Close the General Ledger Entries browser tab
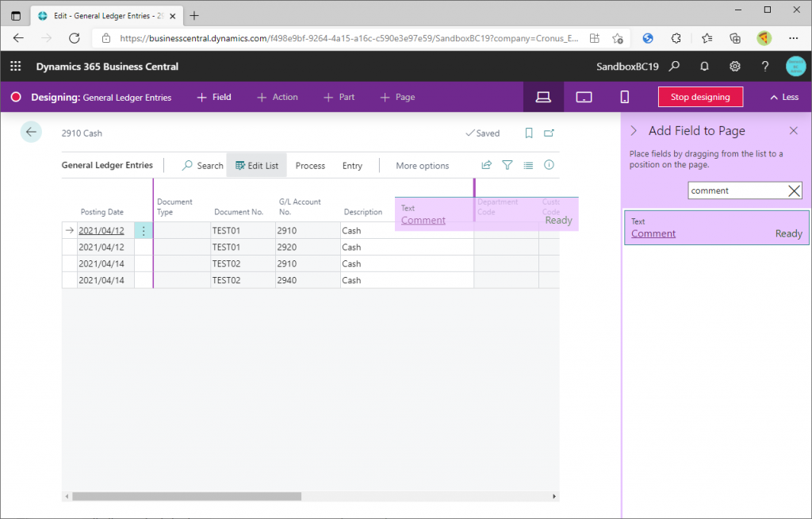The image size is (812, 519). 172,16
